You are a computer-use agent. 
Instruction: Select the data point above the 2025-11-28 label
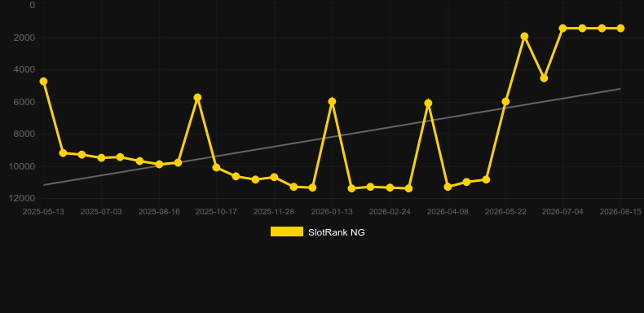point(274,177)
